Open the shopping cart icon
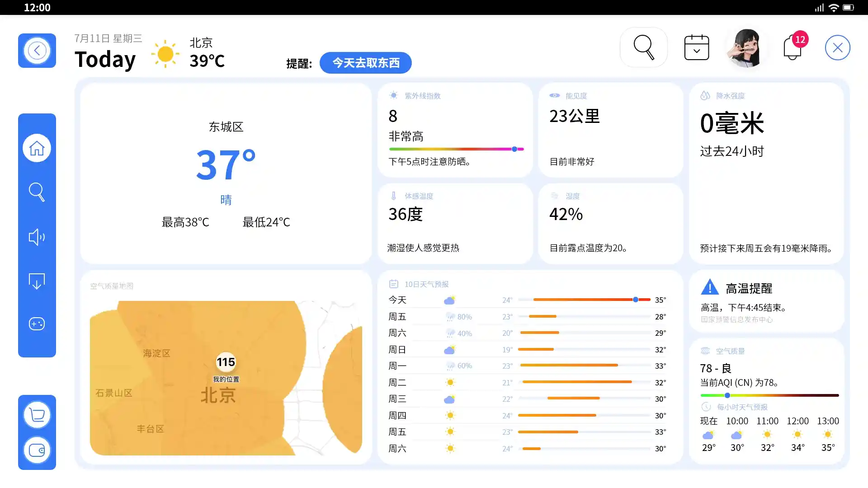The width and height of the screenshot is (868, 488). click(37, 414)
